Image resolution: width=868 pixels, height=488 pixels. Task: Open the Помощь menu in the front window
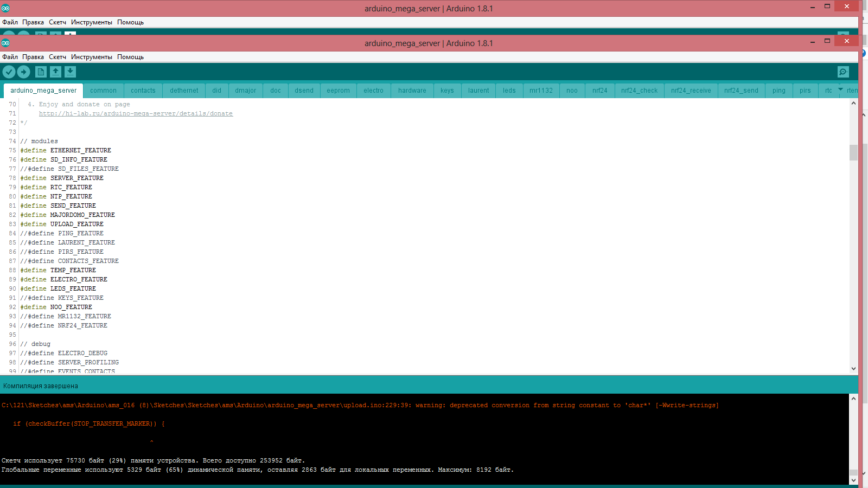tap(130, 57)
